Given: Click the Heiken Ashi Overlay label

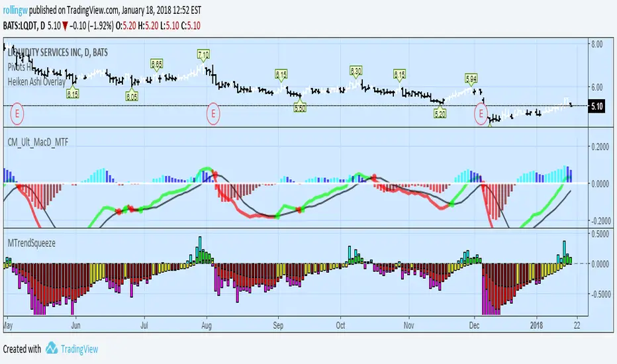Looking at the screenshot, I should 36,82.
